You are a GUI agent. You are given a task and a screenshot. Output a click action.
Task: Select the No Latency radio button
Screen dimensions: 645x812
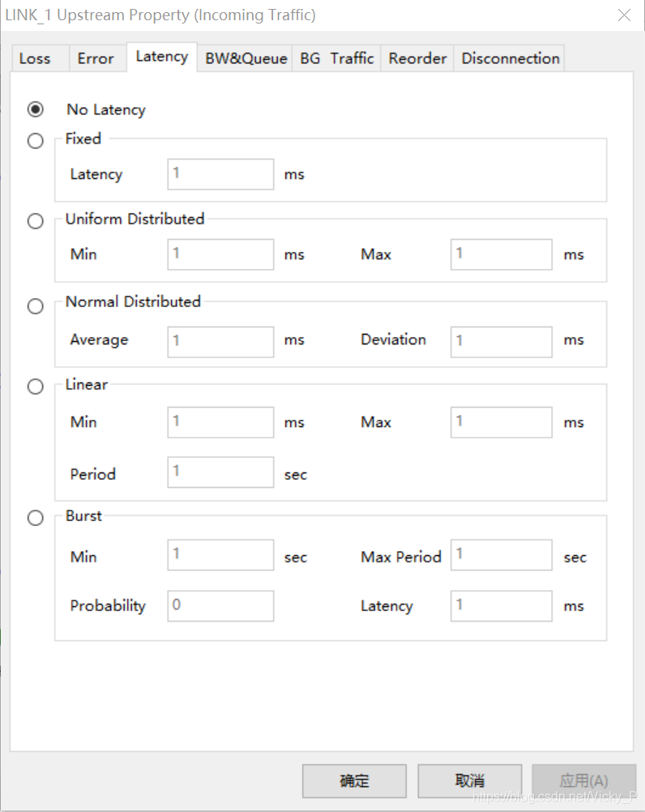click(x=35, y=109)
